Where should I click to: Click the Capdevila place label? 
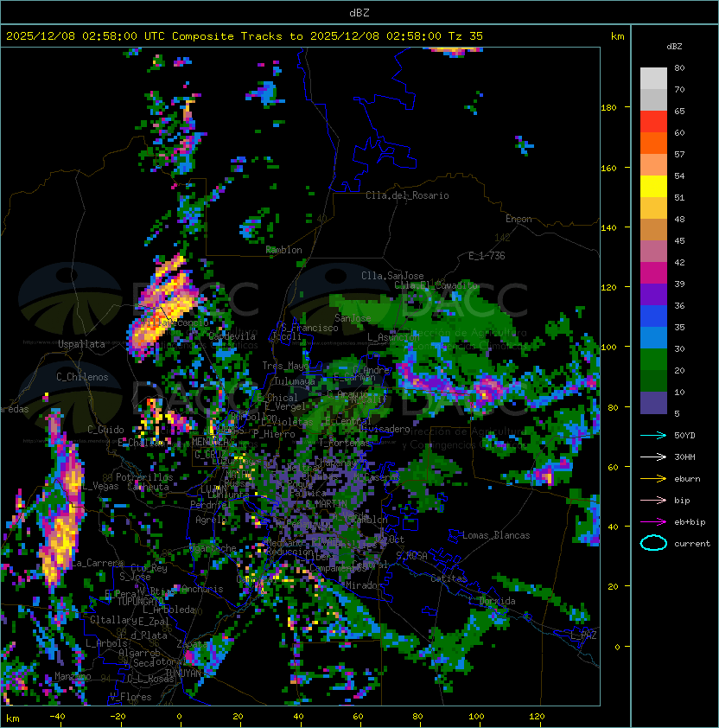[232, 336]
